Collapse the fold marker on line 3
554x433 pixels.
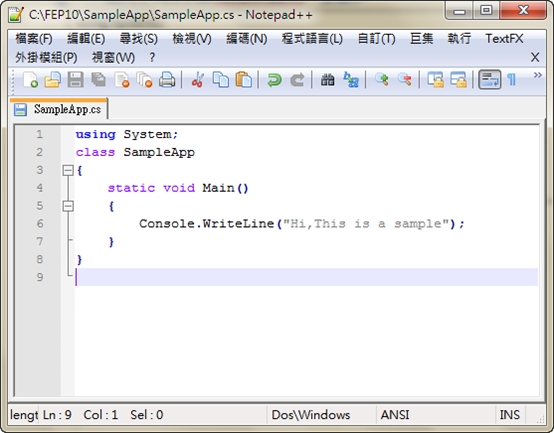[x=68, y=171]
